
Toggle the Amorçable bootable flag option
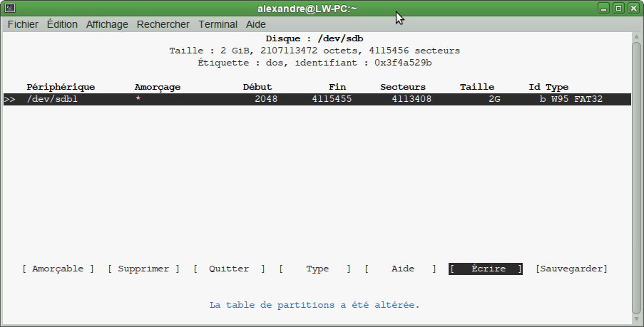pos(58,269)
